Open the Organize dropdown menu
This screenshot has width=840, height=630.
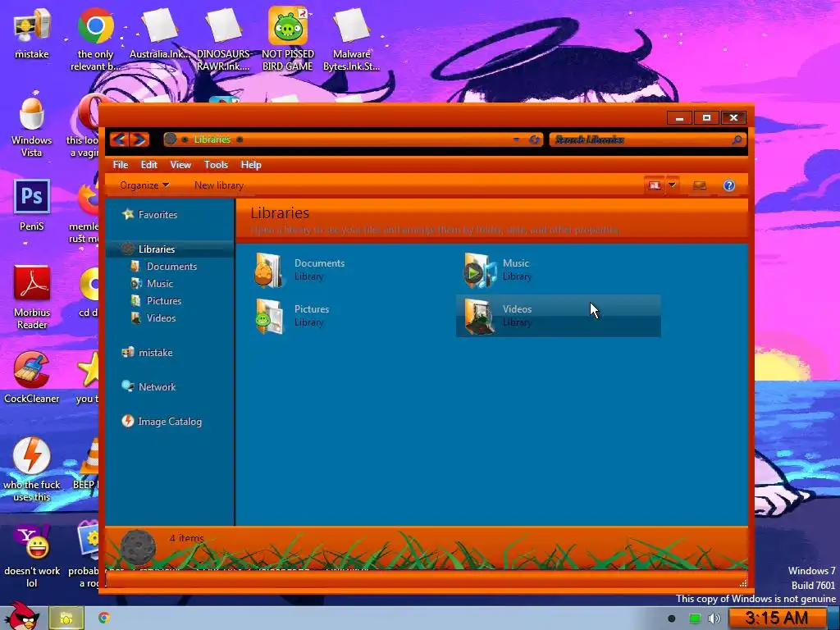click(x=144, y=185)
